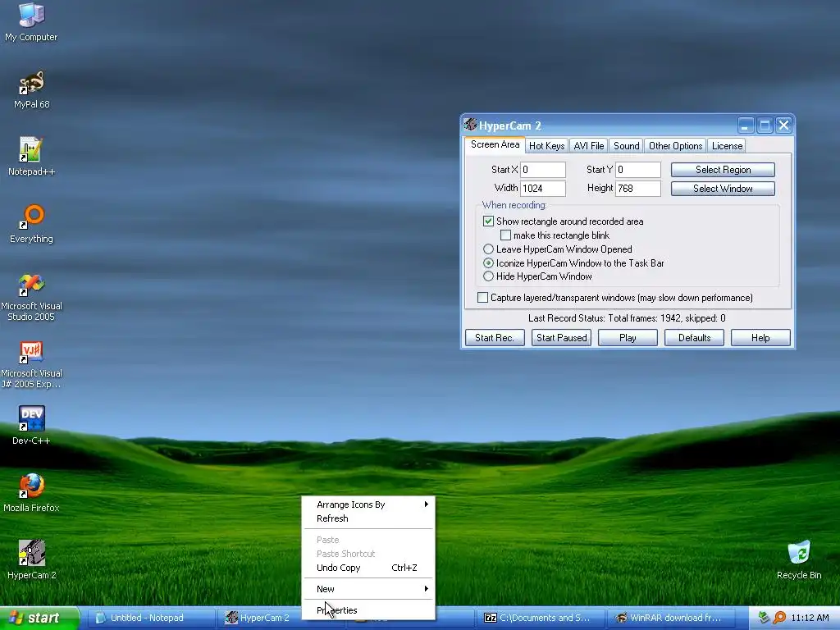Select the HyperCam 2 desktop shortcut

[32, 559]
